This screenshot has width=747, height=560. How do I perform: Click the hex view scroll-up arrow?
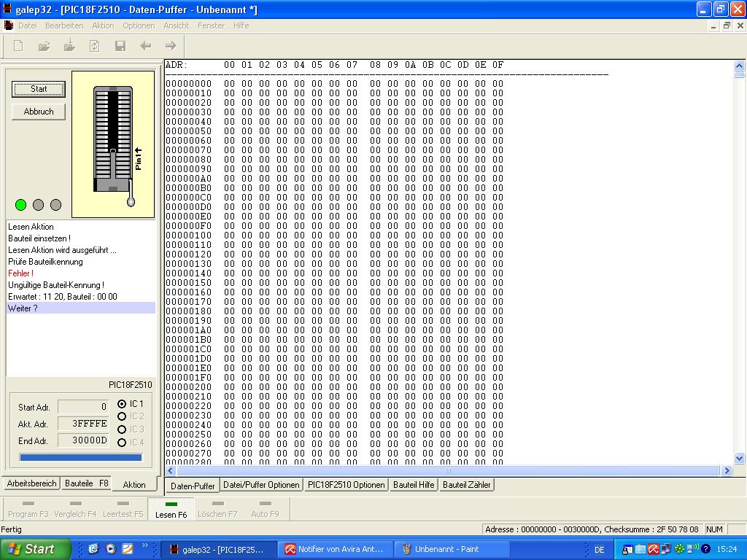click(x=740, y=66)
